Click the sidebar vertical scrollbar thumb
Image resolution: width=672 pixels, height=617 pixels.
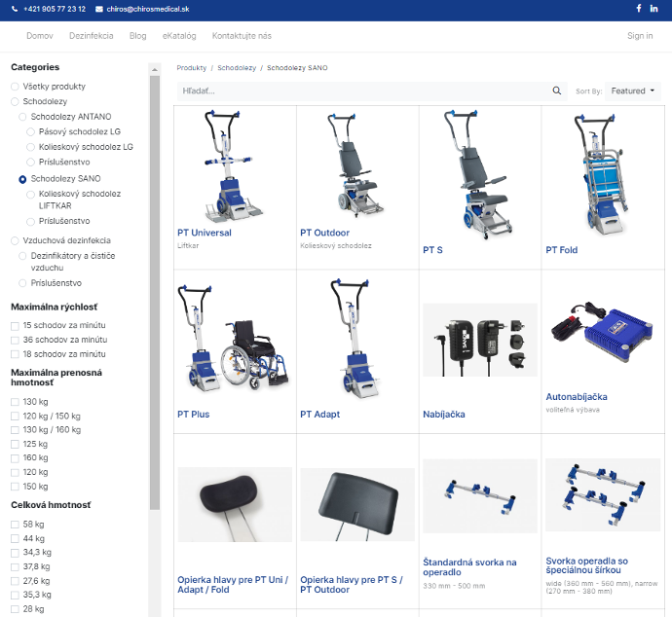(x=155, y=293)
